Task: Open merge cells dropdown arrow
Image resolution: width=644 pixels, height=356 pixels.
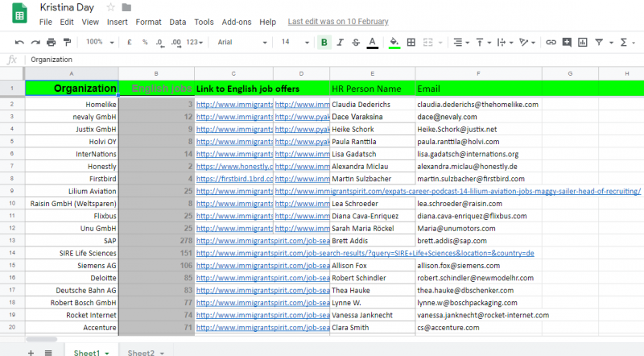Action: 440,43
